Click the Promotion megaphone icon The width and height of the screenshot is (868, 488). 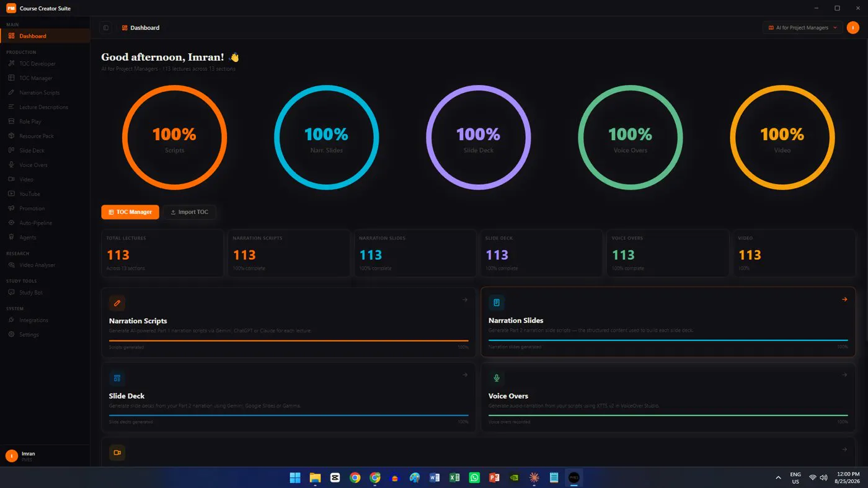[12, 208]
